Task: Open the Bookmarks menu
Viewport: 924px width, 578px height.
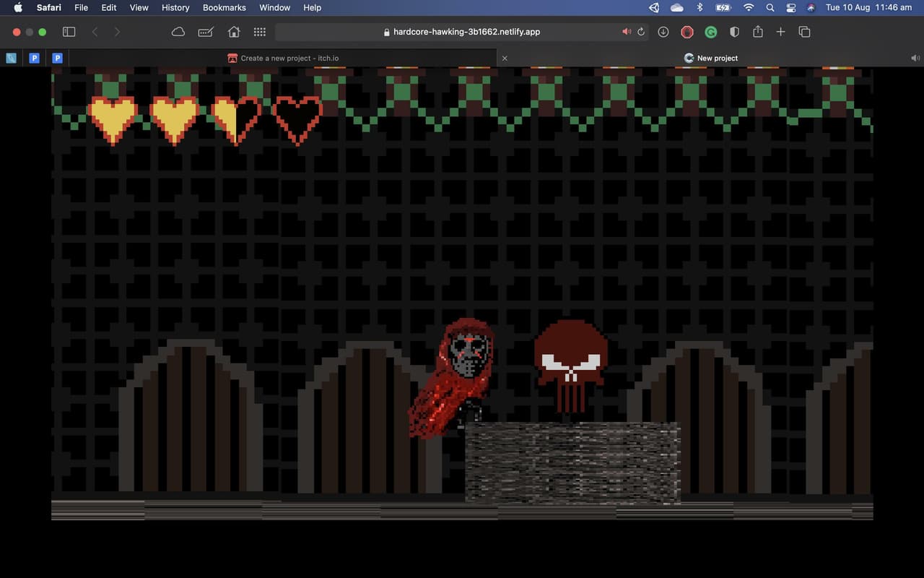Action: [224, 7]
